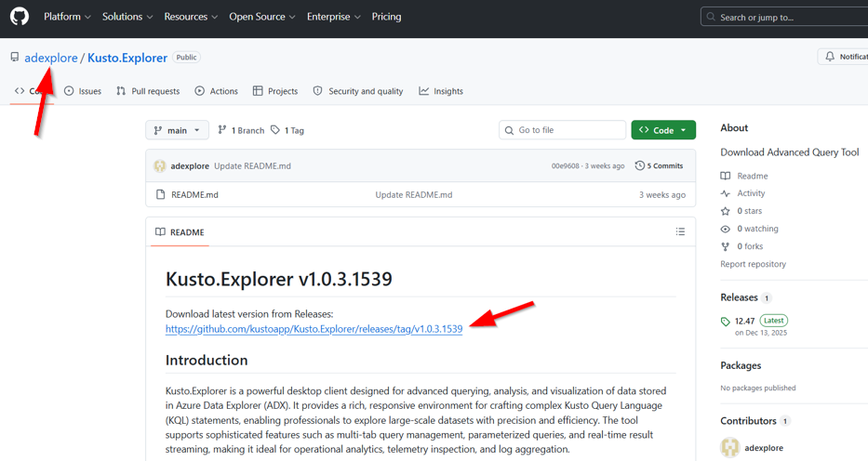Image resolution: width=868 pixels, height=461 pixels.
Task: Open the green Code dropdown button
Action: (x=663, y=130)
